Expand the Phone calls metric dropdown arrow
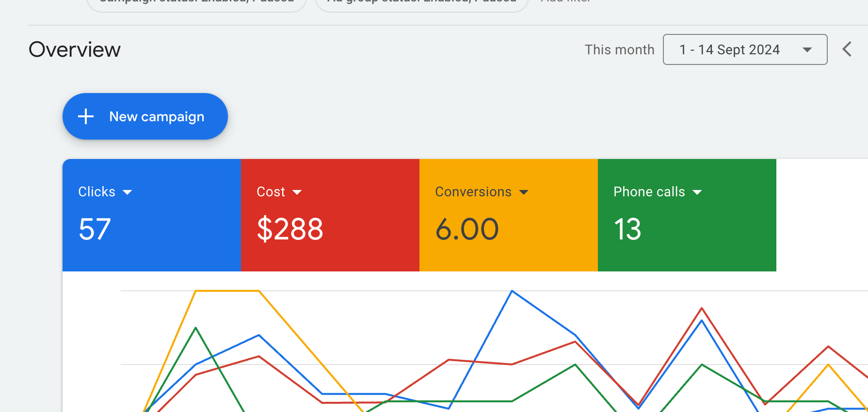 (x=697, y=192)
